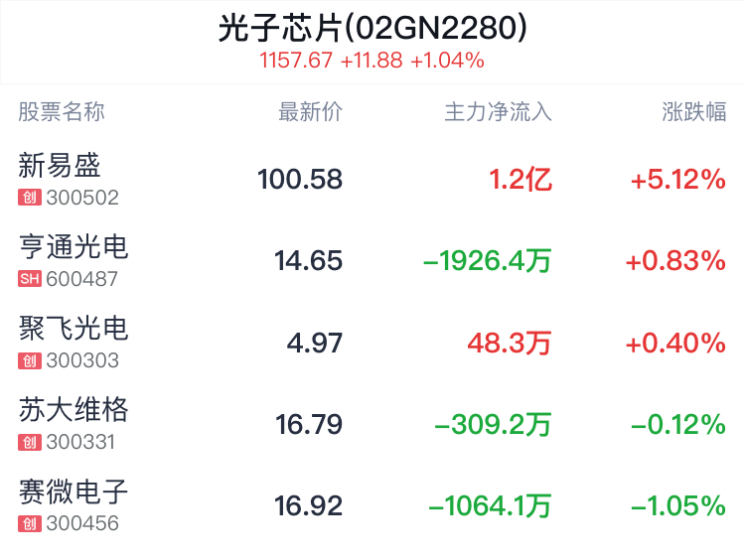Open the 聚飞光电 stock name
Screen dimensions: 745x560
tap(74, 329)
